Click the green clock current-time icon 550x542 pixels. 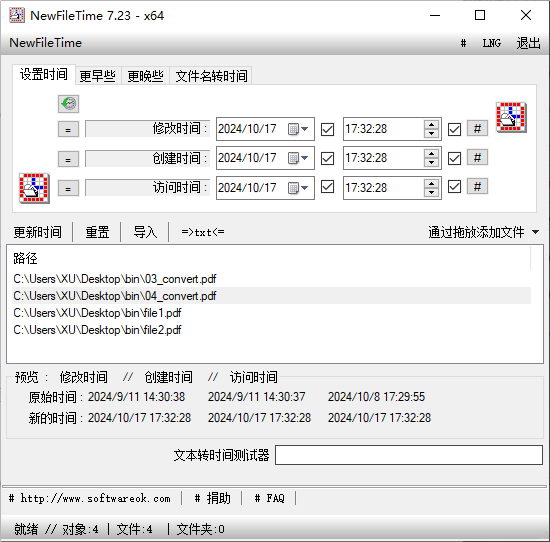pyautogui.click(x=68, y=104)
